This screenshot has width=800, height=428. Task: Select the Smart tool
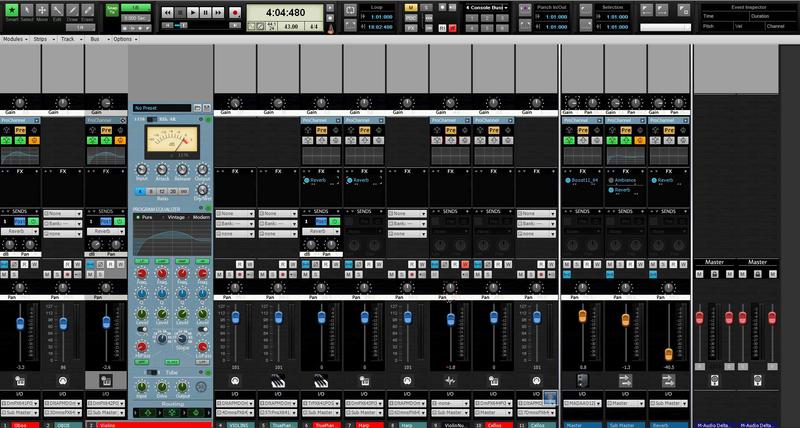(x=12, y=10)
